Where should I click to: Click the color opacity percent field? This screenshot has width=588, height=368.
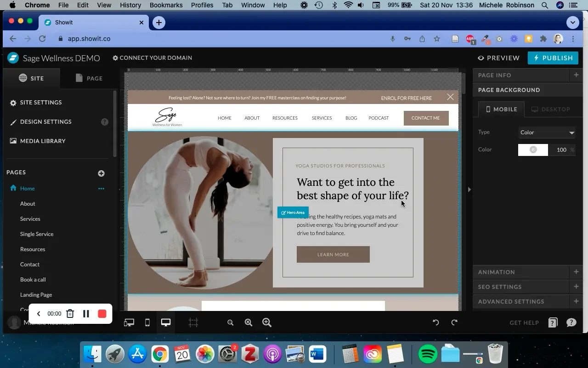[x=562, y=150]
